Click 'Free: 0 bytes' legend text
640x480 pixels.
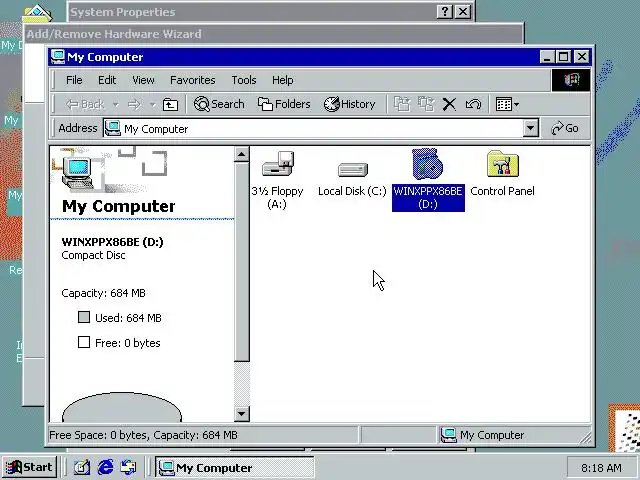(127, 343)
